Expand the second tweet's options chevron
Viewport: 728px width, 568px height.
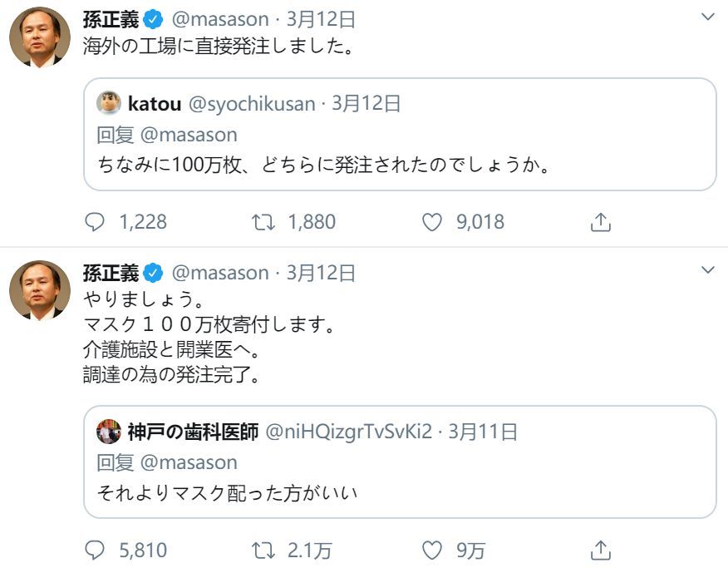tap(708, 270)
